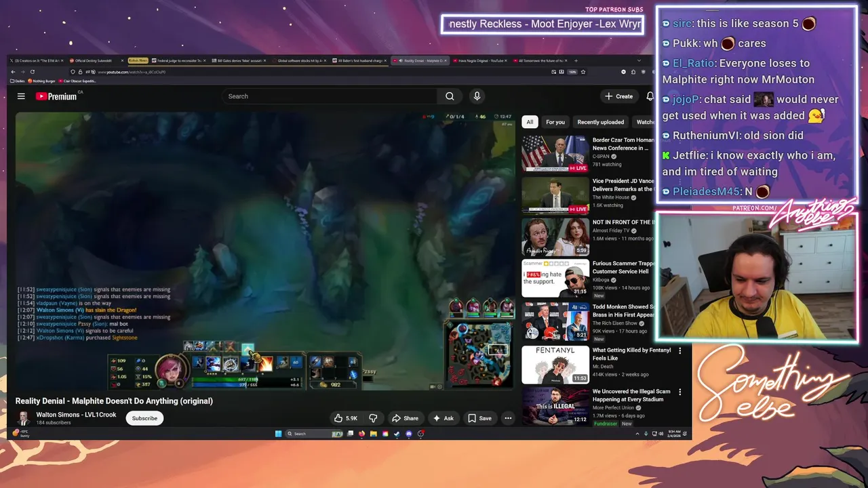This screenshot has width=868, height=488.
Task: Open Discord from the taskbar
Action: [409, 434]
